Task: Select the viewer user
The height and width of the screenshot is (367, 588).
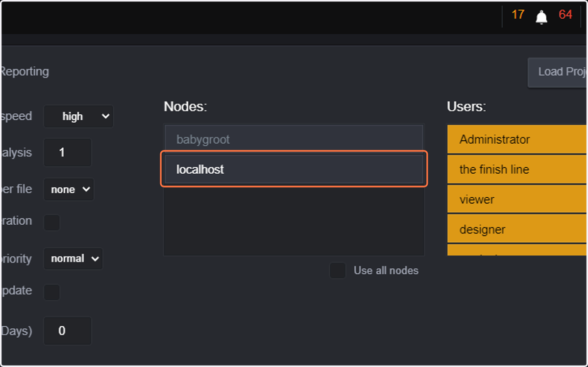Action: click(x=517, y=199)
